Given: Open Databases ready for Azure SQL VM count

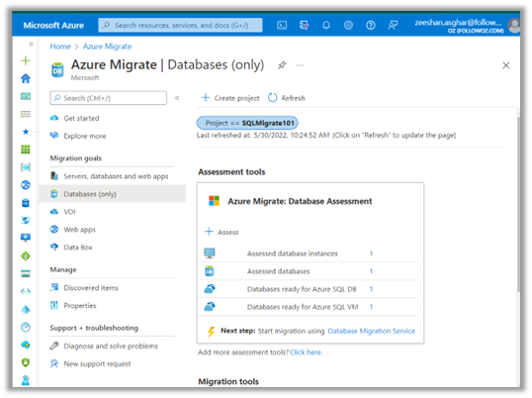Looking at the screenshot, I should 371,307.
